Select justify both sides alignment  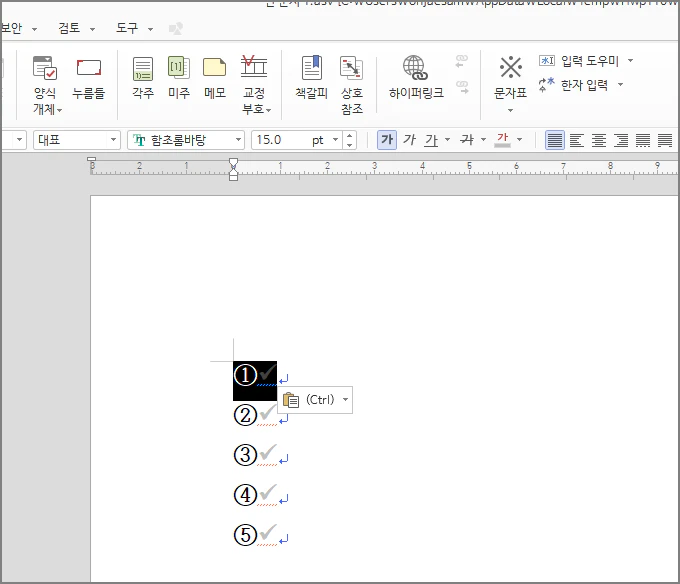pos(555,140)
